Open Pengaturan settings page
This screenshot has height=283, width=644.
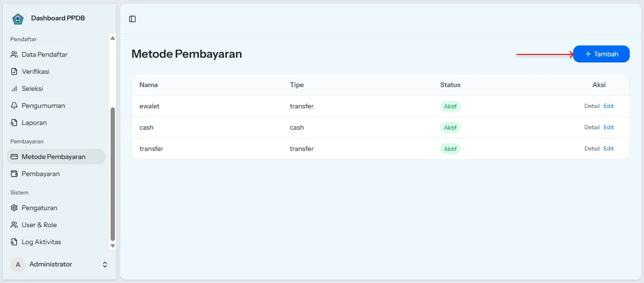[56, 208]
